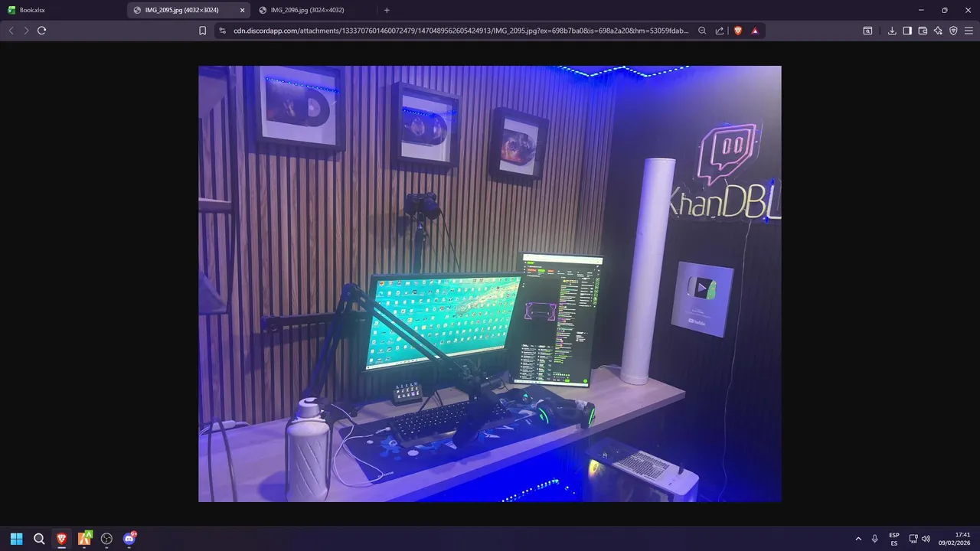Open Brave Wallet icon

tap(923, 31)
